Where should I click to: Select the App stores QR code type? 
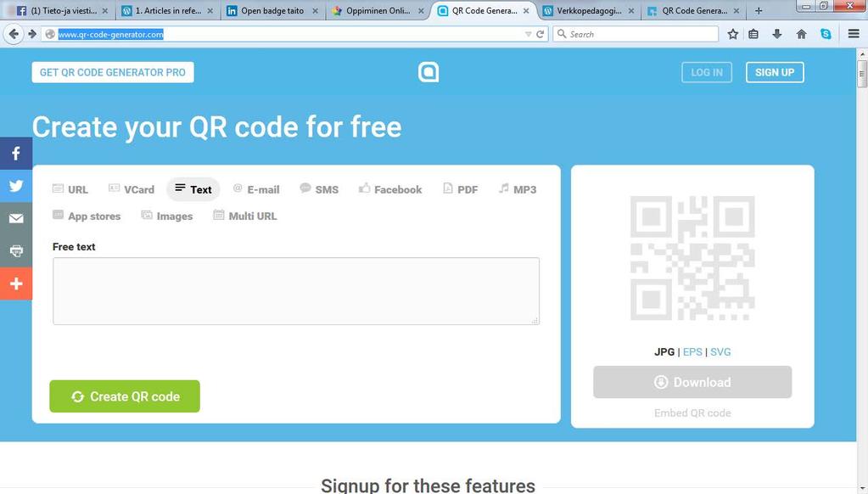(87, 216)
